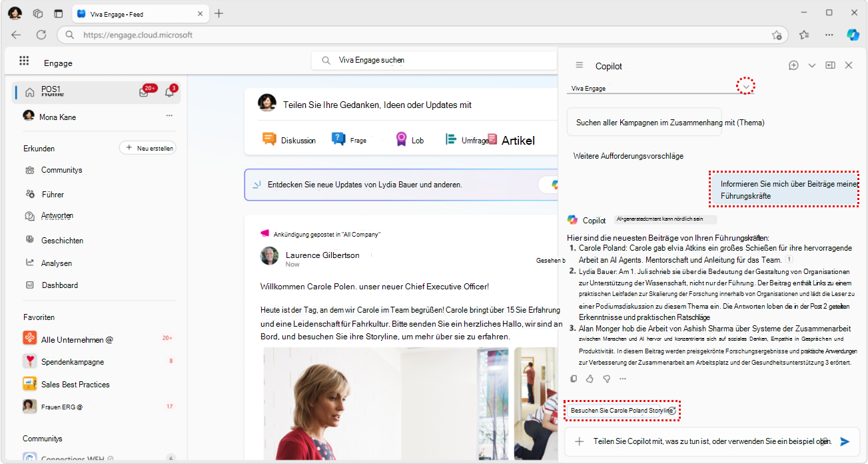Open a new browser tab with plus
This screenshot has height=464, width=868.
(x=218, y=13)
